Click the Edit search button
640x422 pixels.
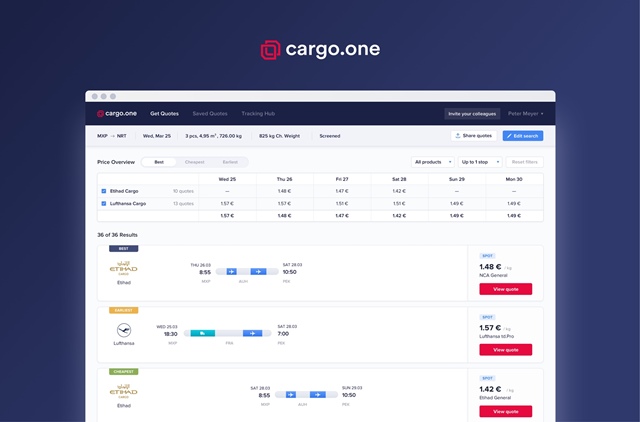click(523, 135)
